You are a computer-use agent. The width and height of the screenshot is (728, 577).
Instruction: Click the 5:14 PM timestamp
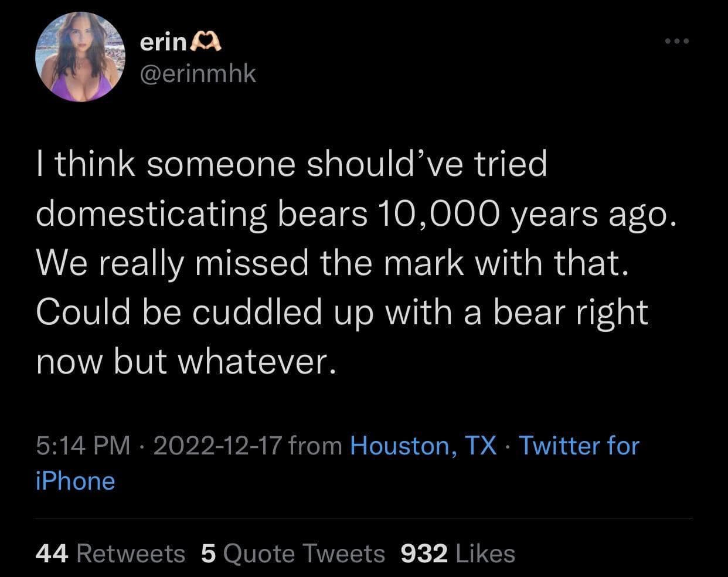[83, 446]
